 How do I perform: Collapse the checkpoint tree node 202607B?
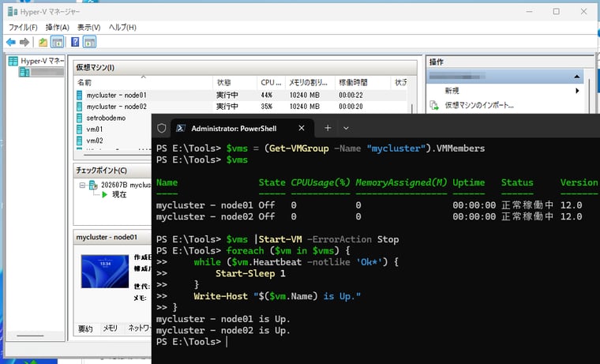click(x=82, y=185)
